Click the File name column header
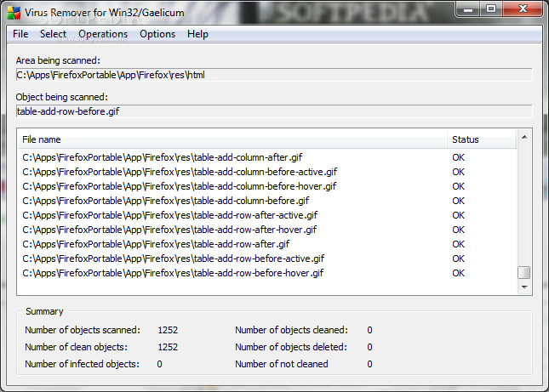The image size is (549, 392). pos(232,139)
